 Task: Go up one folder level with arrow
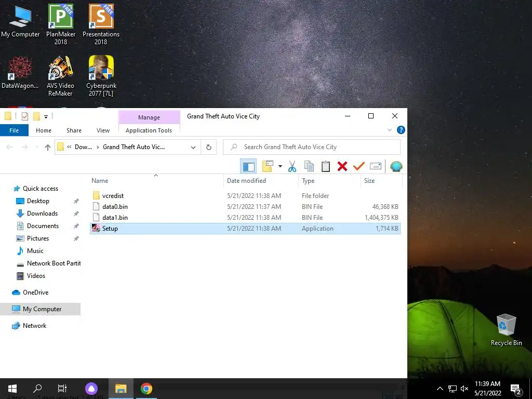47,147
